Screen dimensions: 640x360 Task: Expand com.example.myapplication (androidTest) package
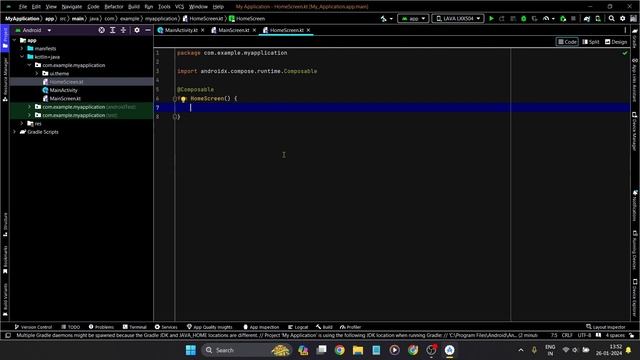29,107
